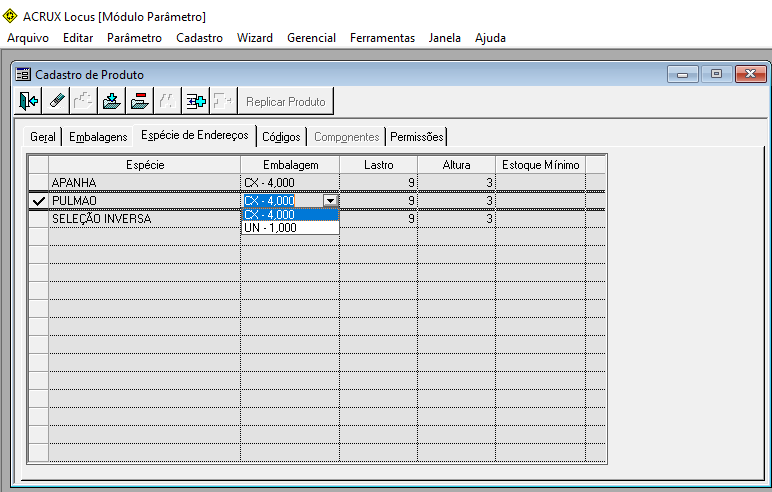The width and height of the screenshot is (772, 492).
Task: Open the Cadastro menu
Action: [199, 38]
